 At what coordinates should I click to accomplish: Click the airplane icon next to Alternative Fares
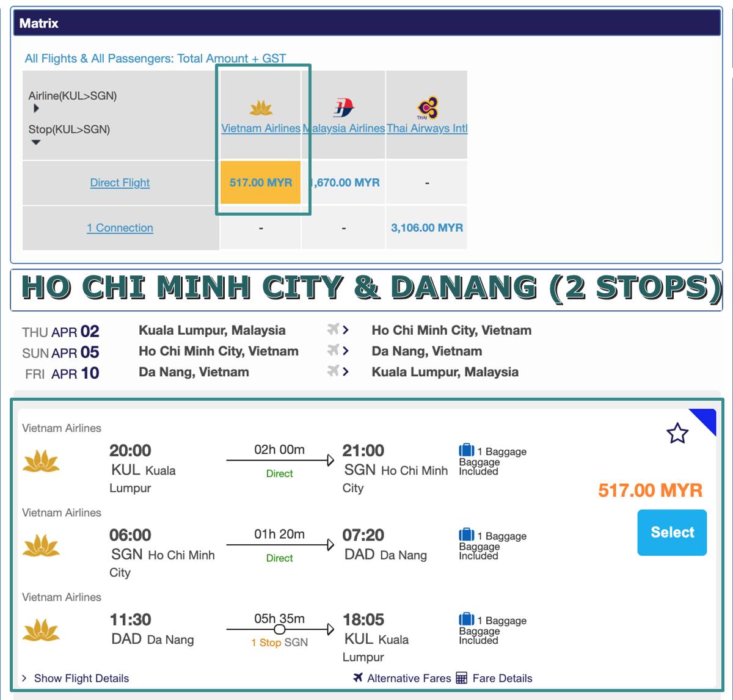tap(358, 677)
